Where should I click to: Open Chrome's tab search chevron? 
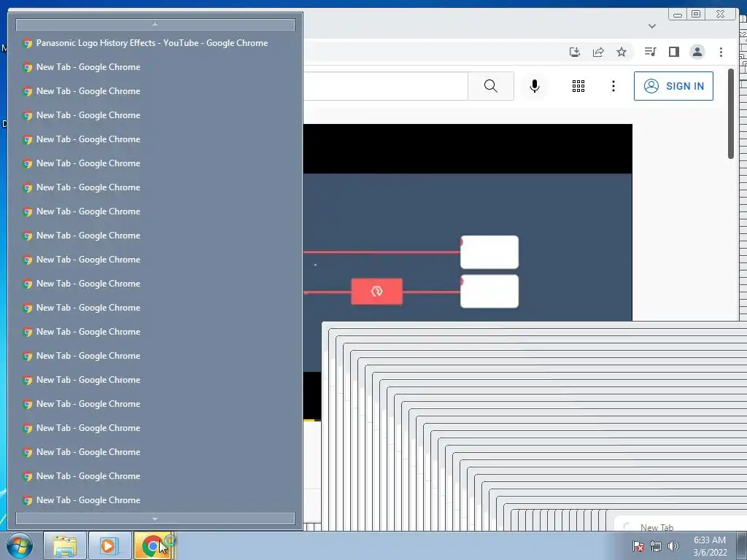(x=651, y=26)
